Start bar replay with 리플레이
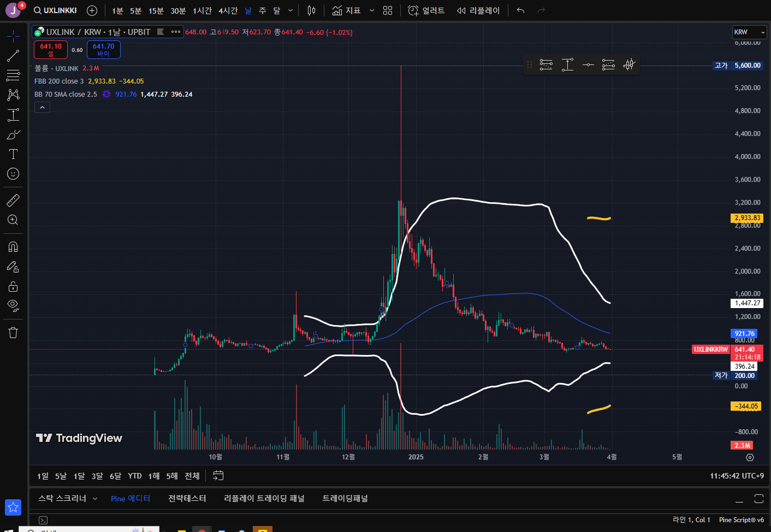The image size is (771, 532). 478,10
